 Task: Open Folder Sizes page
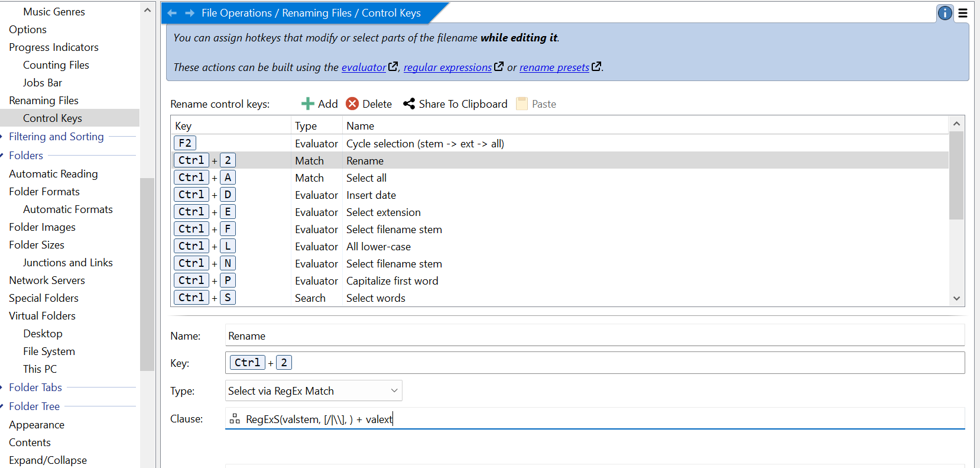pos(37,245)
